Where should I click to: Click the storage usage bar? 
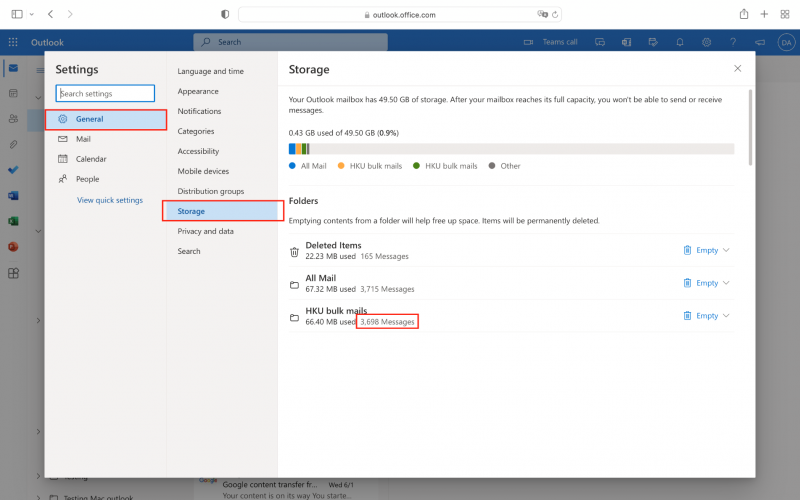511,148
